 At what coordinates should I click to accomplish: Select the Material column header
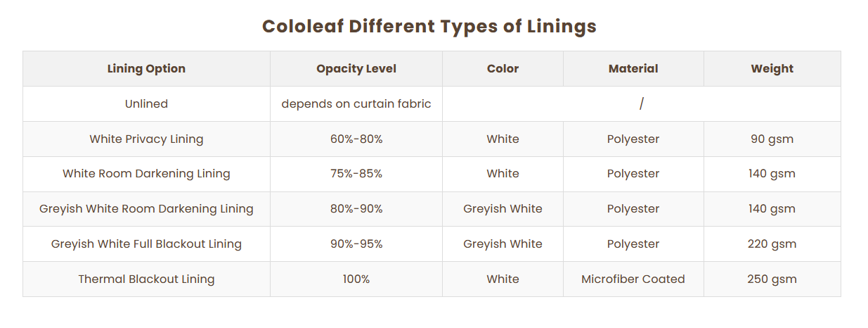click(x=633, y=69)
